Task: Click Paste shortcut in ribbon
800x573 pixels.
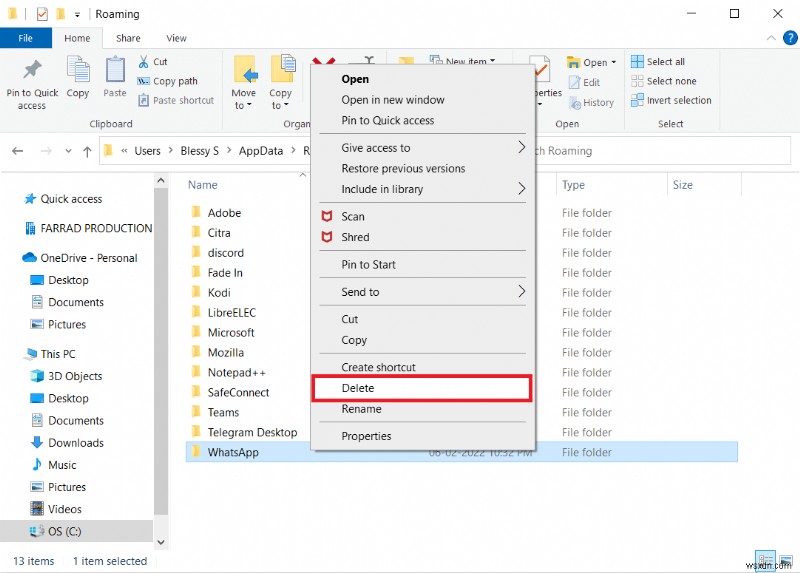Action: tap(176, 101)
